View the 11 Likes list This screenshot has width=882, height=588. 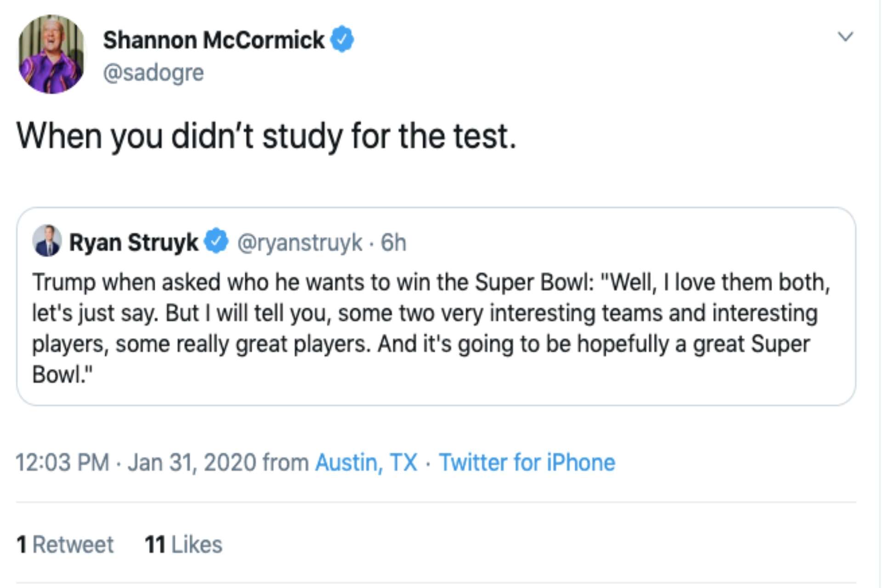coord(183,544)
